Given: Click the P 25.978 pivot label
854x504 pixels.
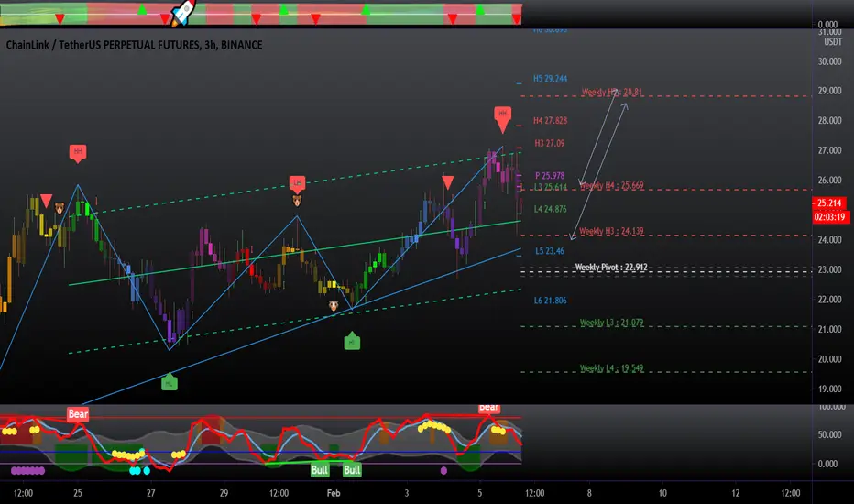Looking at the screenshot, I should [x=550, y=175].
